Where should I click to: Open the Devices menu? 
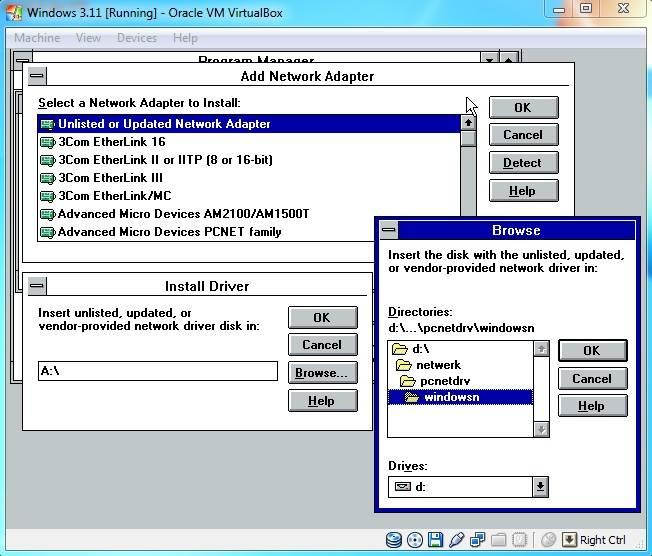[136, 38]
